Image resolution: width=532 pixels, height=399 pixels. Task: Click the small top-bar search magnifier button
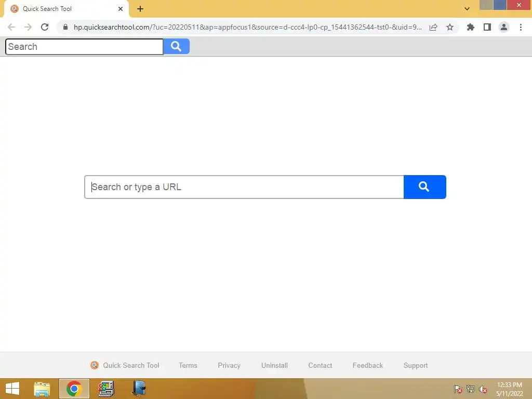point(176,46)
